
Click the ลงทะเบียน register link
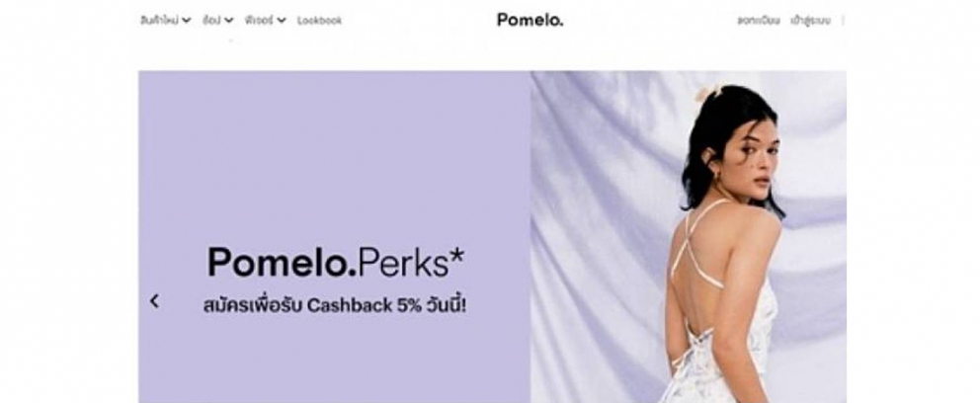pyautogui.click(x=759, y=21)
